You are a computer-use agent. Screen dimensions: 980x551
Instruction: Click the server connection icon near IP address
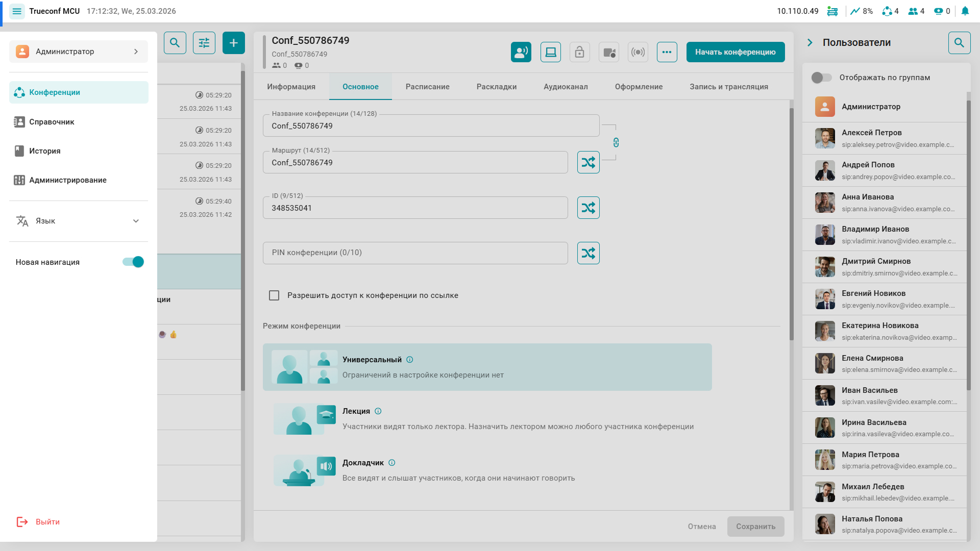(832, 11)
